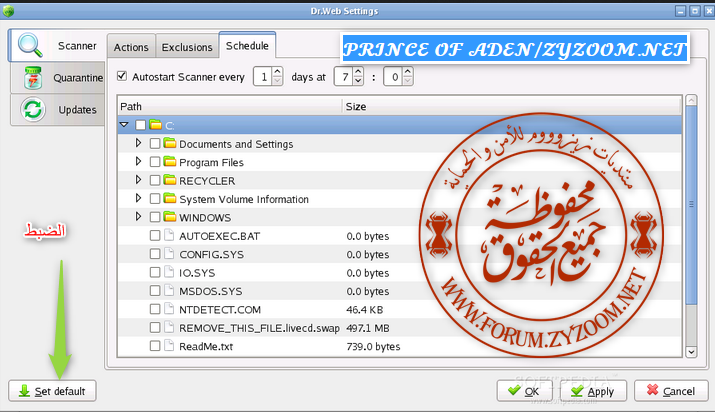Check the AUTOEXEC.BAT checkbox

click(155, 235)
